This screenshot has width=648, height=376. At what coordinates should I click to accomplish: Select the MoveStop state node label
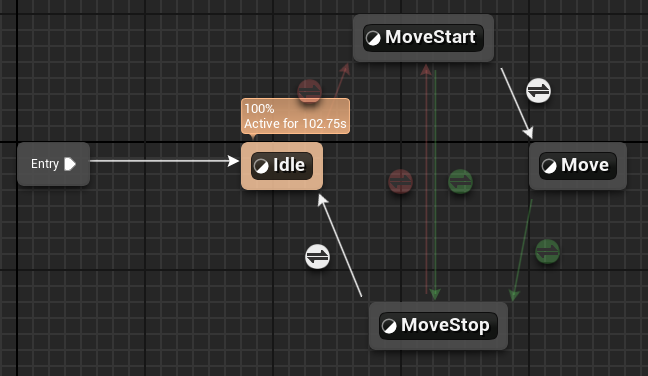coord(445,325)
